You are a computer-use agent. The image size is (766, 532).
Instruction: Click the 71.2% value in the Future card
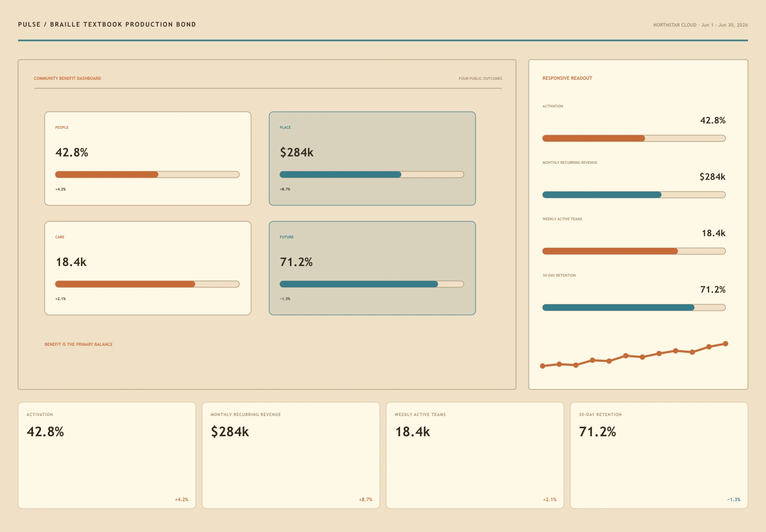point(296,262)
